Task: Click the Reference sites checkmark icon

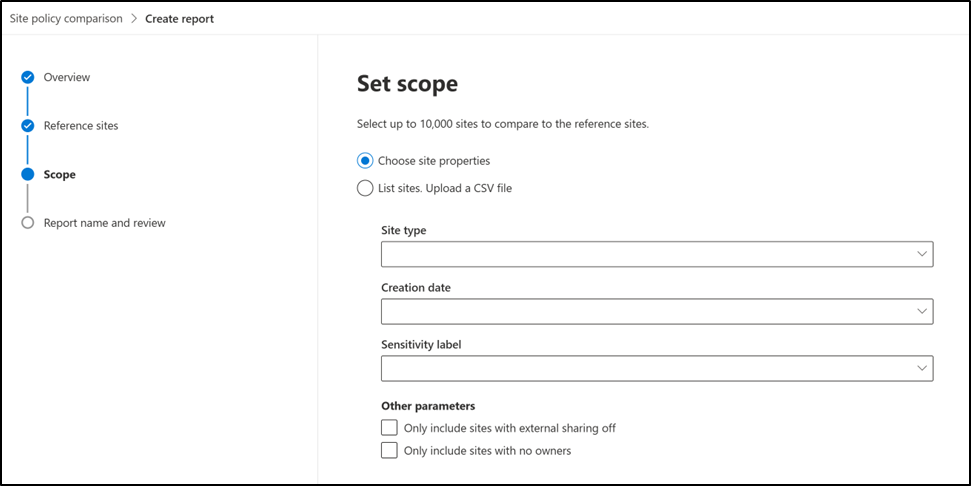Action: pyautogui.click(x=28, y=126)
